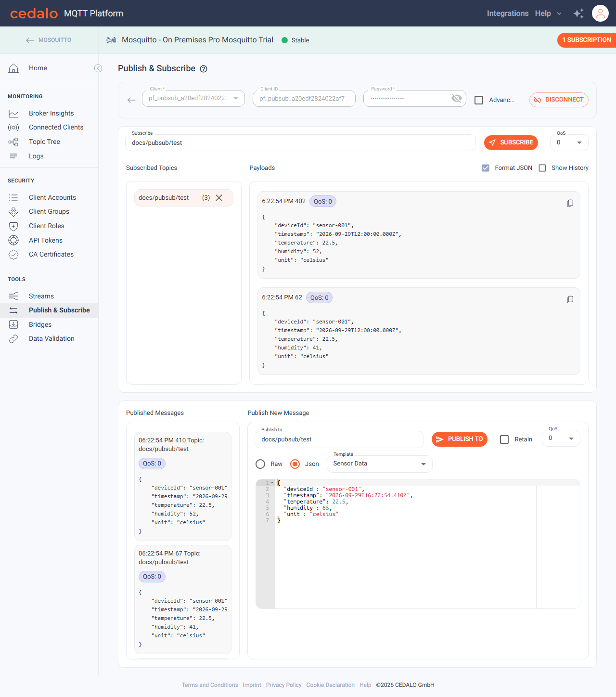Click the DISCONNECT button

pyautogui.click(x=559, y=100)
